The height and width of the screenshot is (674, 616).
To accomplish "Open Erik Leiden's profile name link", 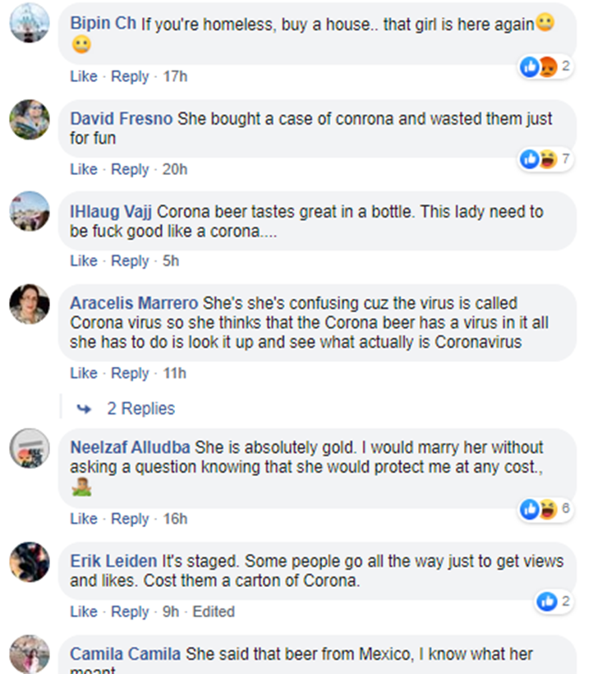I will 113,562.
